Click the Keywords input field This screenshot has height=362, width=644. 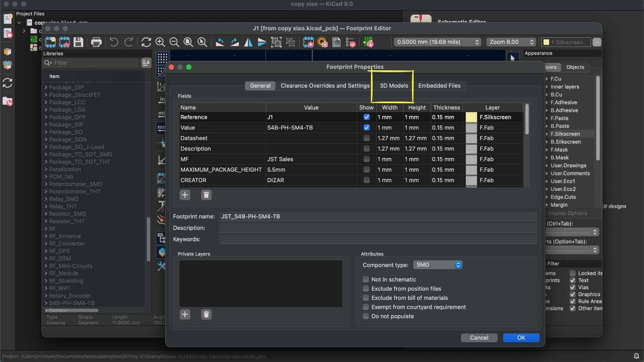click(x=378, y=239)
